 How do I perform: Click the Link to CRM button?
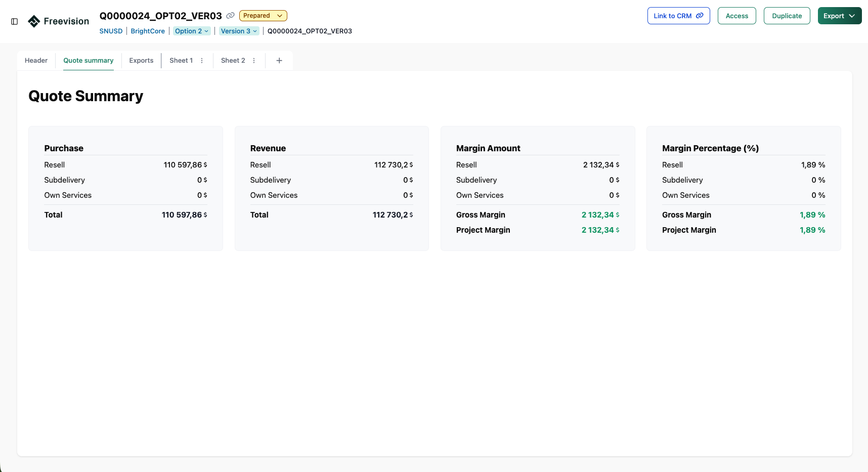click(x=678, y=16)
